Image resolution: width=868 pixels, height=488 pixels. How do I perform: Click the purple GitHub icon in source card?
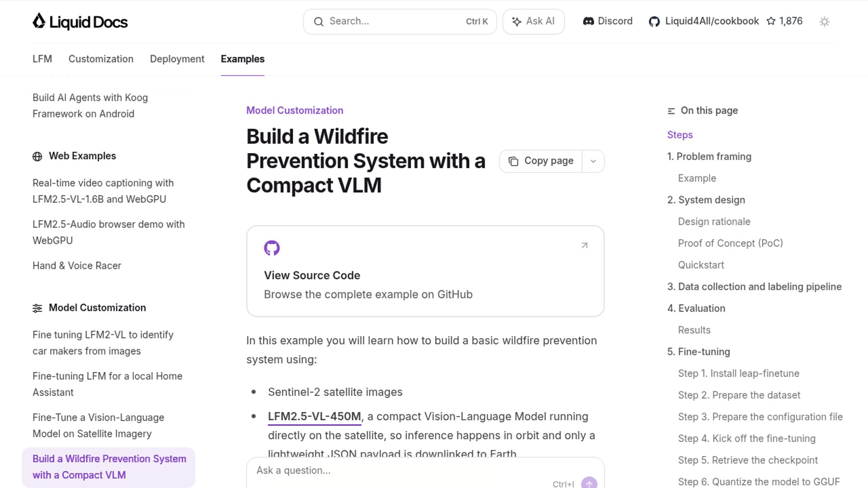point(272,248)
